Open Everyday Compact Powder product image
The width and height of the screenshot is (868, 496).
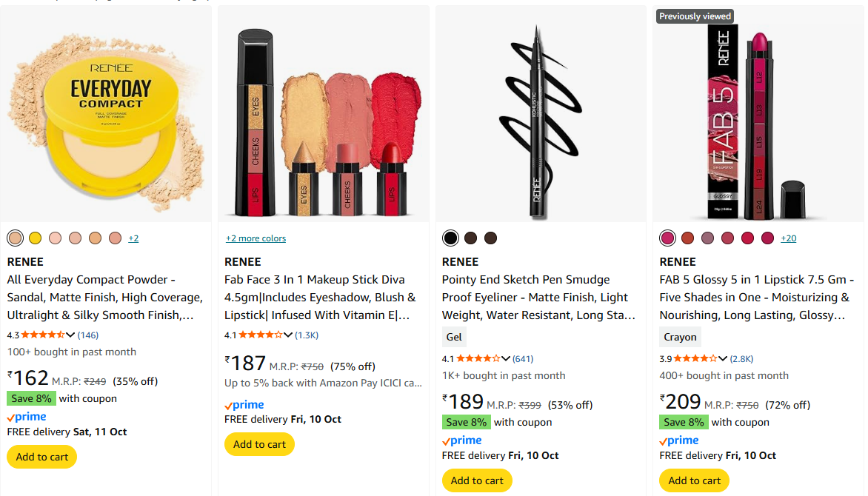tap(107, 114)
